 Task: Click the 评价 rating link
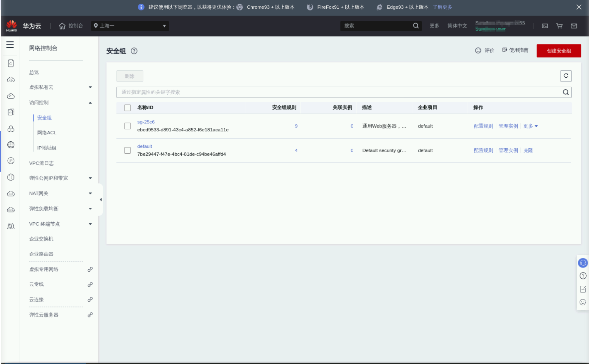(x=485, y=50)
